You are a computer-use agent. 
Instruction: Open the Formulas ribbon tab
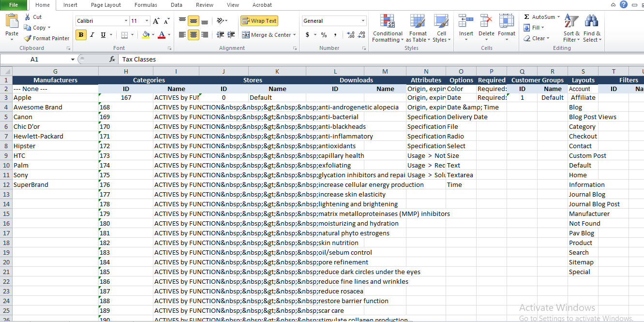146,5
